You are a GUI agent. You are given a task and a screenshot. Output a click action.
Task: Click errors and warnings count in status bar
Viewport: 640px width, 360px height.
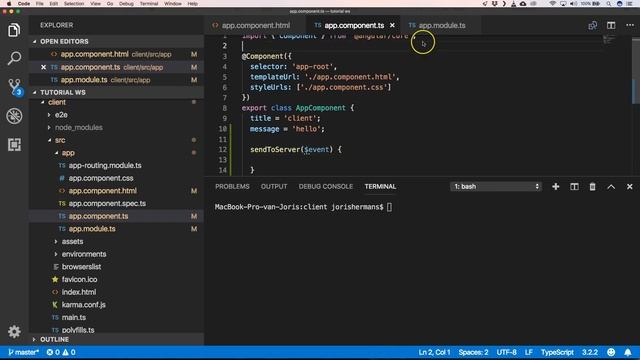point(61,352)
